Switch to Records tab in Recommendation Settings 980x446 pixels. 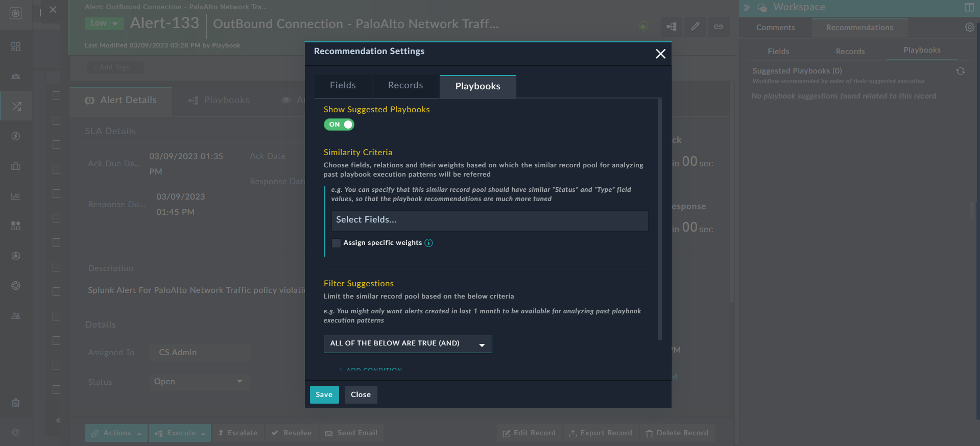point(405,86)
